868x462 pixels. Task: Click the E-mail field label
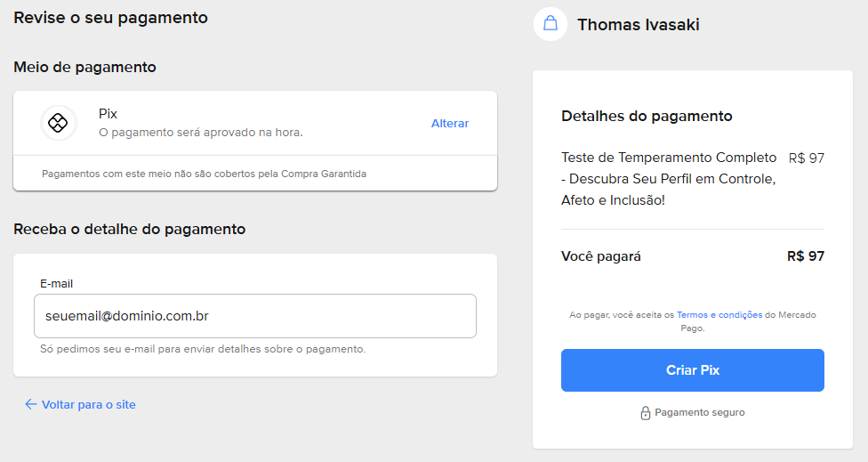click(x=56, y=283)
